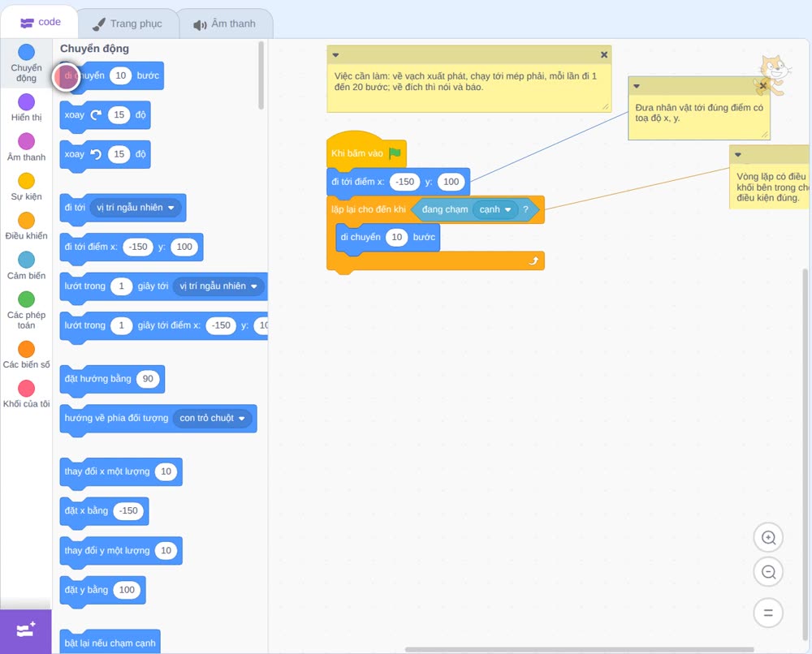Click the add extension button
This screenshot has height=654, width=812.
[26, 630]
